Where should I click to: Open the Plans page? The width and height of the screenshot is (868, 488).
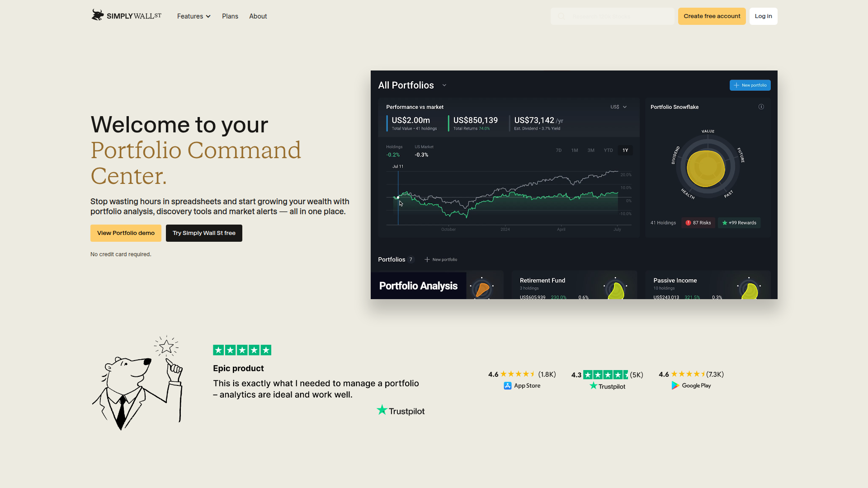click(x=230, y=16)
